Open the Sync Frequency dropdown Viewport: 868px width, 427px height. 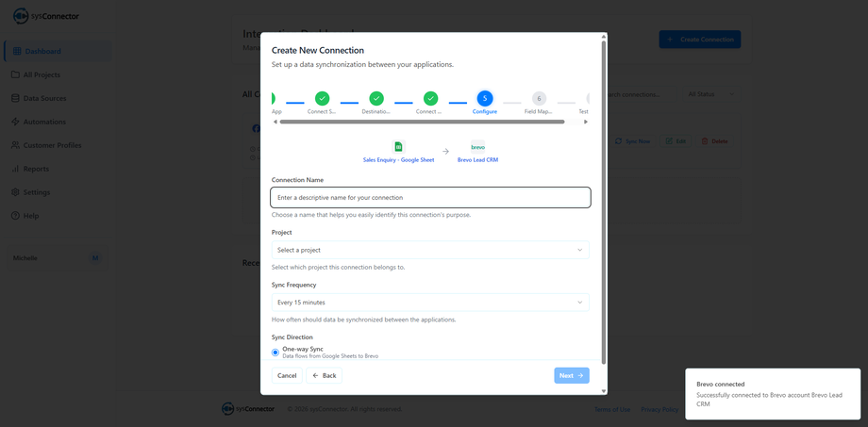[x=430, y=303]
